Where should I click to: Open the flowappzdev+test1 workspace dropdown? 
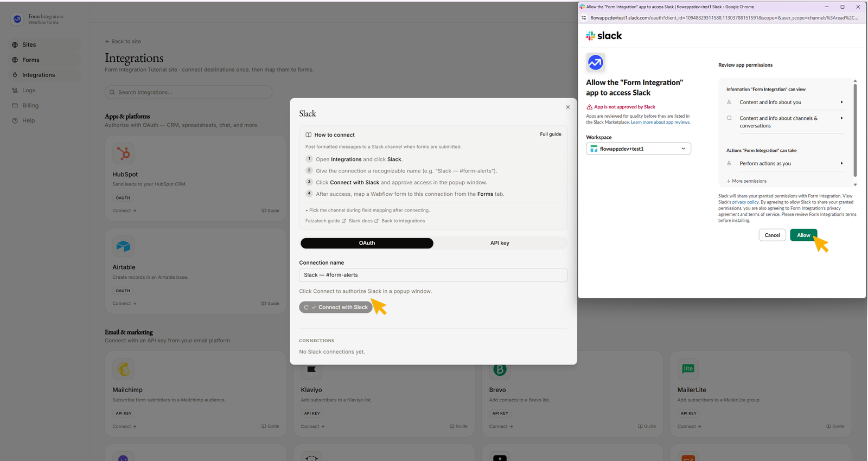coord(639,149)
